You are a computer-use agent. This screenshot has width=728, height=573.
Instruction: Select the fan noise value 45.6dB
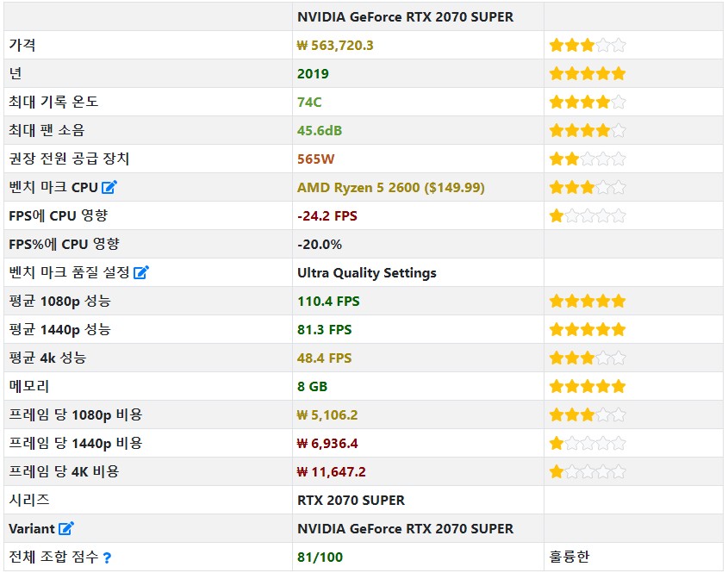click(x=320, y=130)
